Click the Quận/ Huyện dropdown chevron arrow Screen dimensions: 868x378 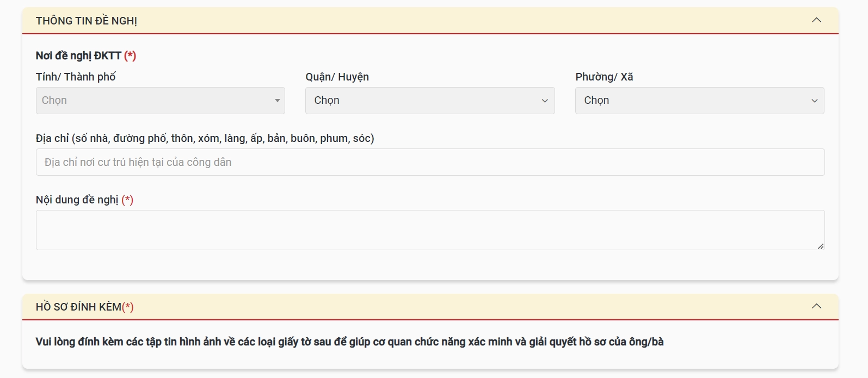click(545, 101)
